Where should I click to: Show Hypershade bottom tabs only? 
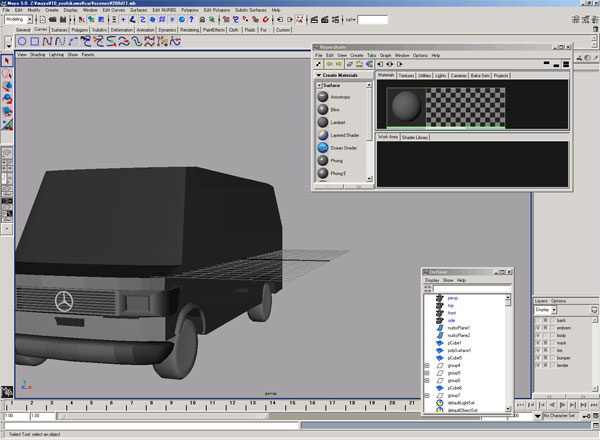(x=556, y=64)
